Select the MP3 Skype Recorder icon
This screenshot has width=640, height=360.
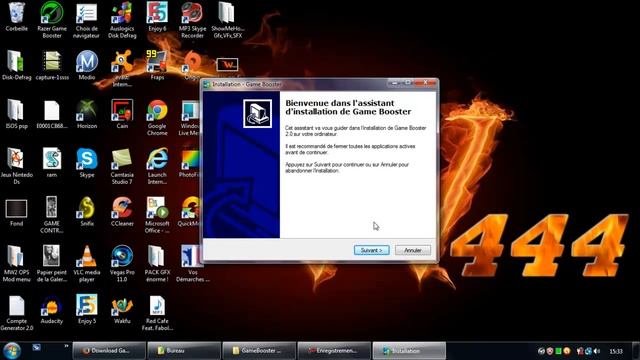pyautogui.click(x=192, y=20)
